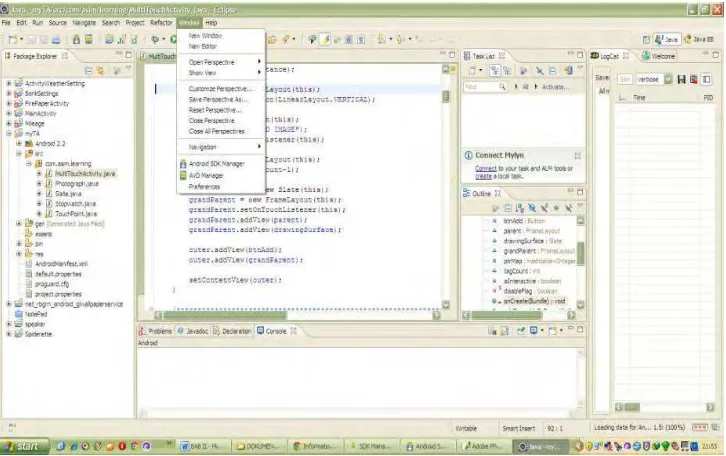This screenshot has width=726, height=456.
Task: Expand the Mileage project node
Action: pyautogui.click(x=9, y=124)
